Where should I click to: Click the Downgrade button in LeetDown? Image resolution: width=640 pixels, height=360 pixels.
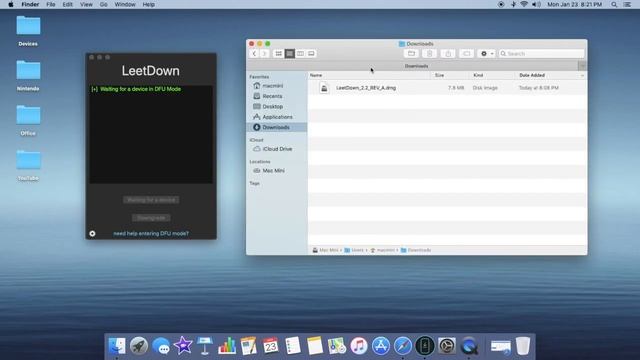pos(151,218)
